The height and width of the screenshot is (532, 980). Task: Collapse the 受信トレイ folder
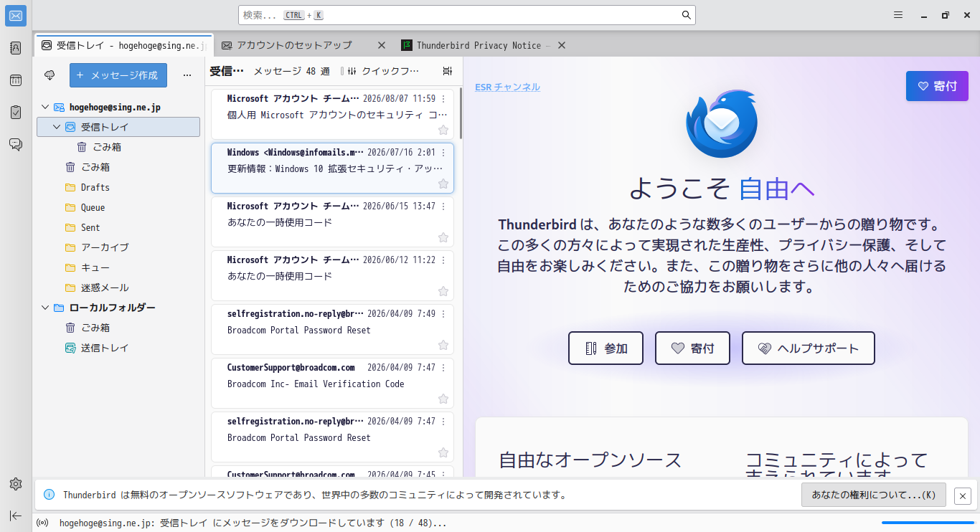57,127
